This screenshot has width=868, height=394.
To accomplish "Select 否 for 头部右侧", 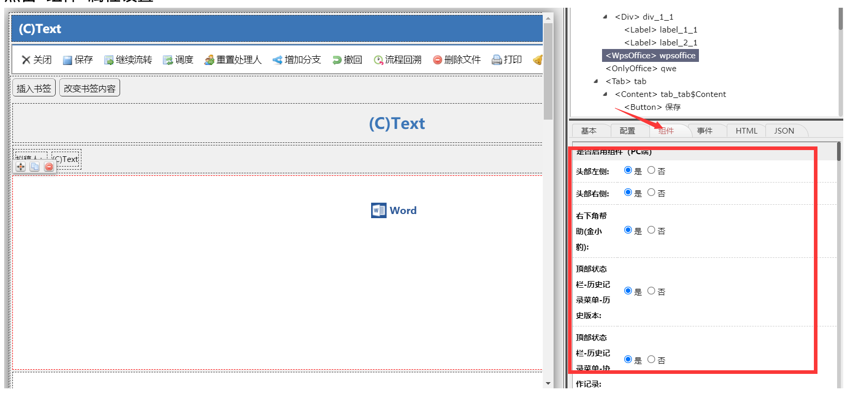I will (x=652, y=192).
